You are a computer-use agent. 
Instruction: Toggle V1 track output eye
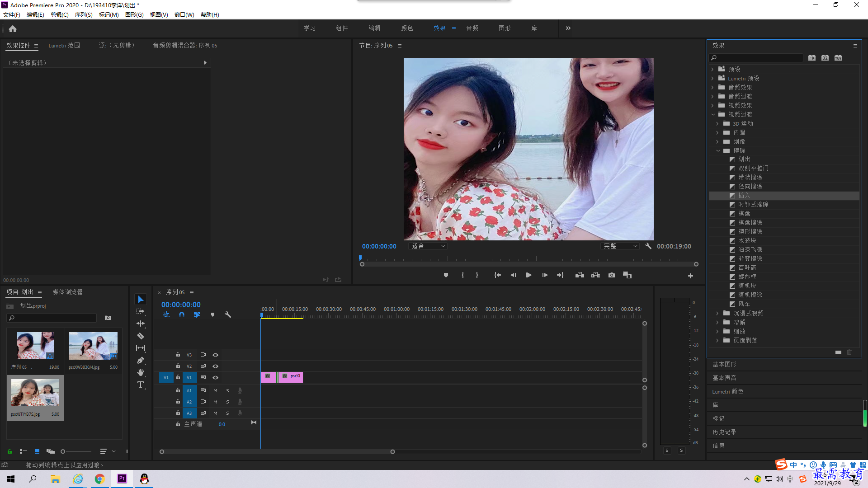216,378
